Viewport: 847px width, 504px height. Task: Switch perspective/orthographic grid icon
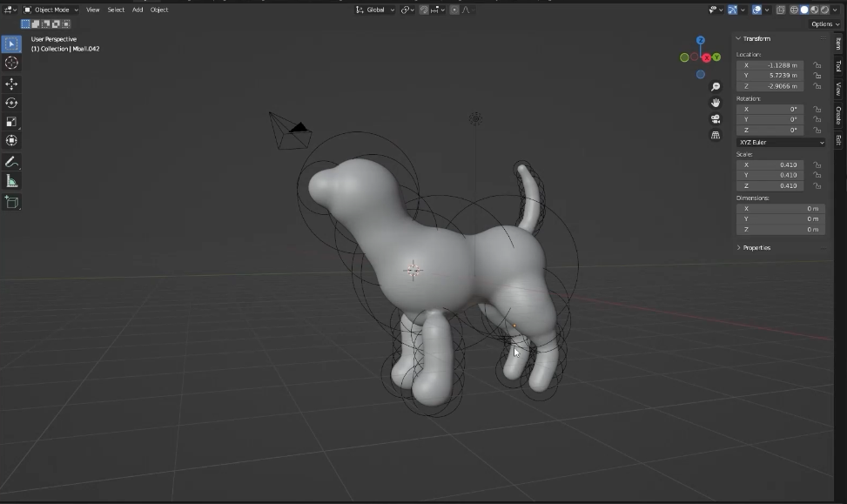point(716,135)
